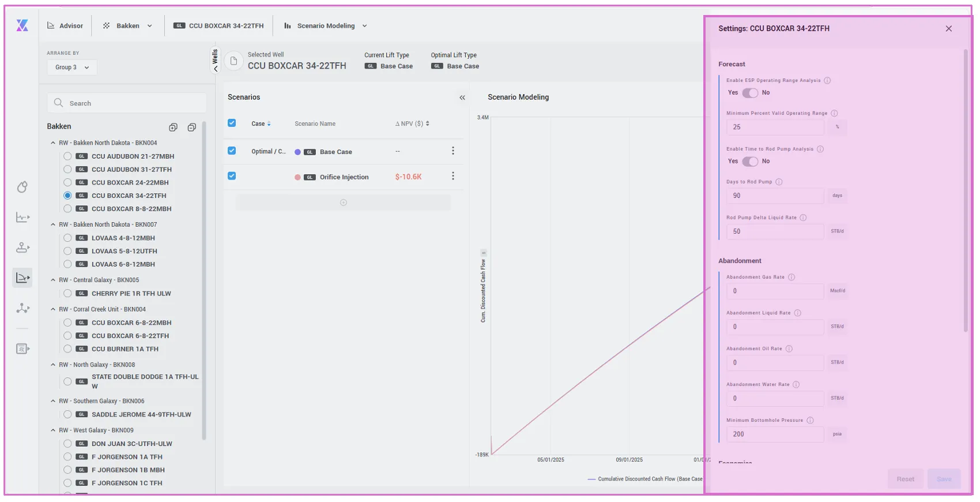Screen dimensions: 980x502
Task: Uncheck the Orifice Injection scenario checkbox
Action: tap(232, 176)
